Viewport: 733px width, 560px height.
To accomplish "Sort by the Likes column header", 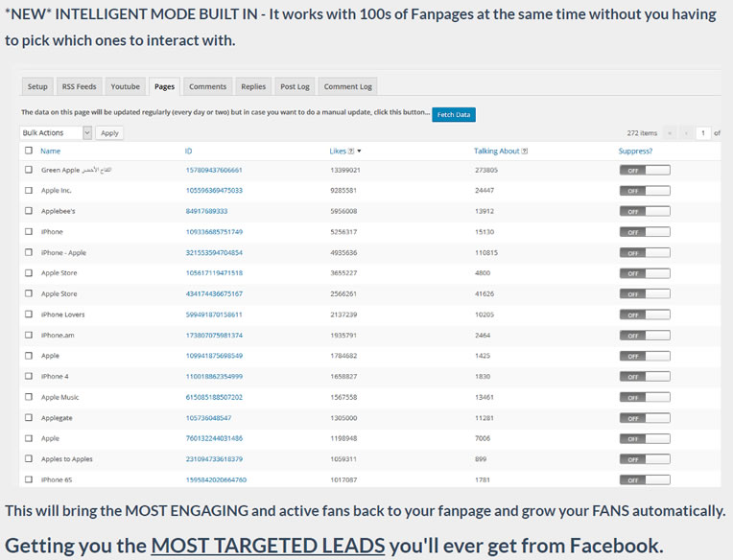I will [338, 152].
